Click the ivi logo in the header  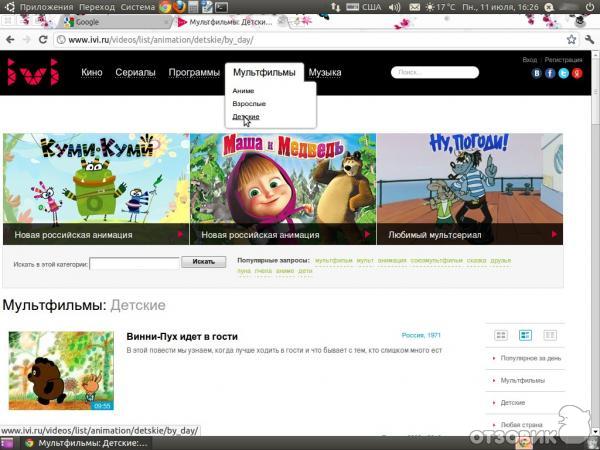tap(33, 73)
